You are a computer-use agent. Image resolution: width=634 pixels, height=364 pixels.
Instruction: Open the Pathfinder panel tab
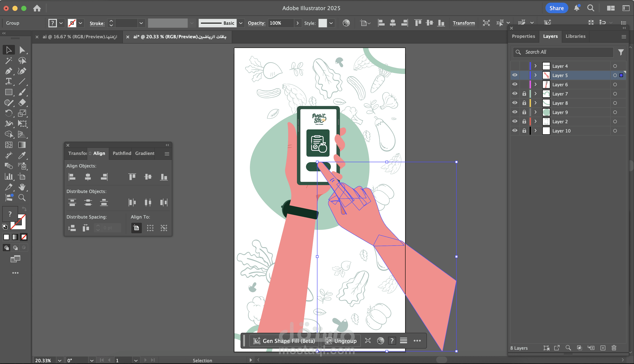(x=122, y=153)
